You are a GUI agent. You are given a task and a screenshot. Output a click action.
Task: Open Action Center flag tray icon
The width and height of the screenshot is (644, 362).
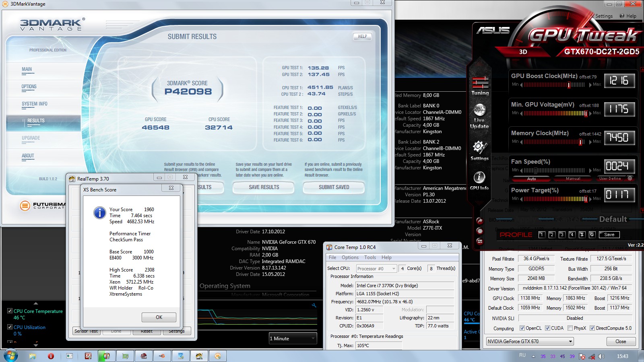pos(582,356)
